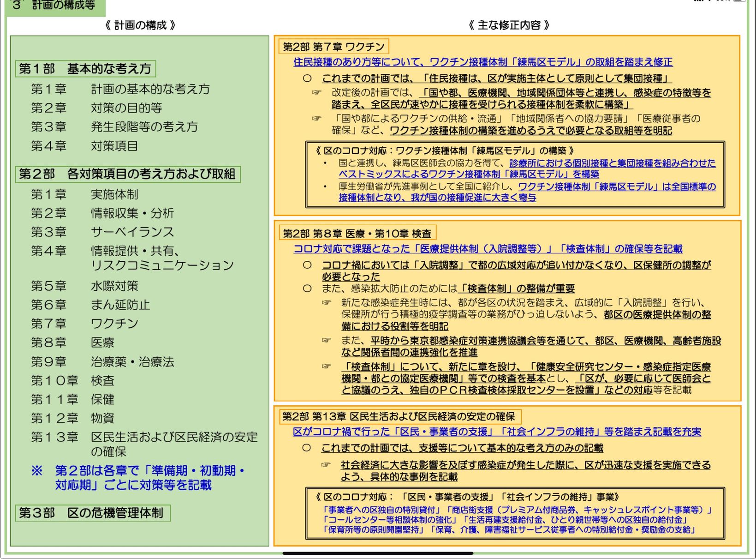Click the 診療所における個別接種 blue underlined text

tap(612, 163)
